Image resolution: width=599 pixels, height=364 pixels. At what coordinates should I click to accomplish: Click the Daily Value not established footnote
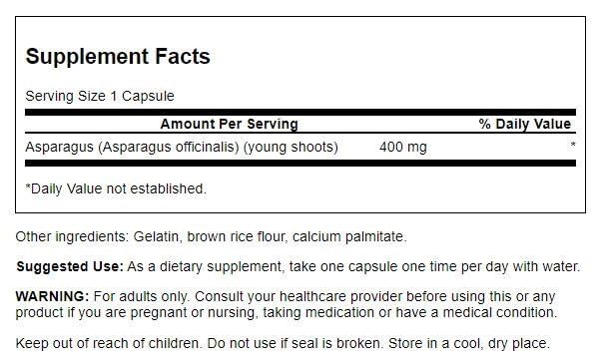116,188
